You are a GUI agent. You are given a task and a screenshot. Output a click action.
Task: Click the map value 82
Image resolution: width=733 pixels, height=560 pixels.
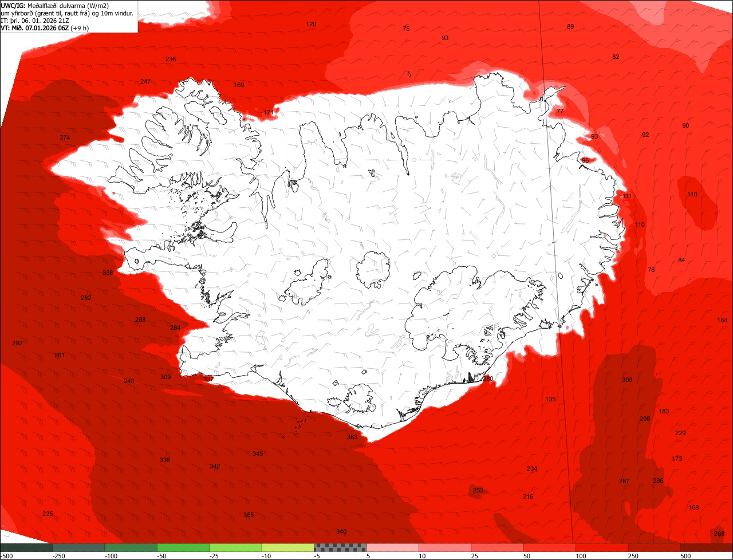point(616,57)
